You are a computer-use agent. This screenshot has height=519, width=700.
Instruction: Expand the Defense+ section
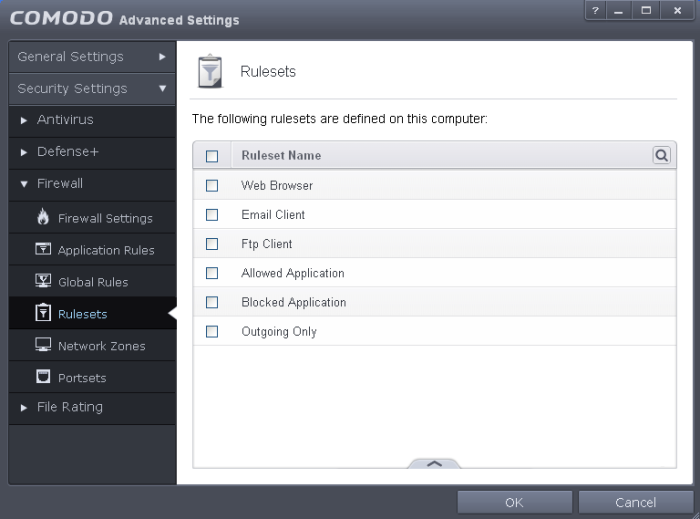coord(67,152)
